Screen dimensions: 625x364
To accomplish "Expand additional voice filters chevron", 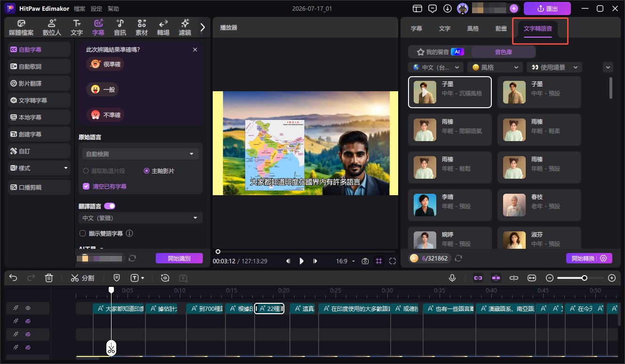I will pyautogui.click(x=608, y=67).
